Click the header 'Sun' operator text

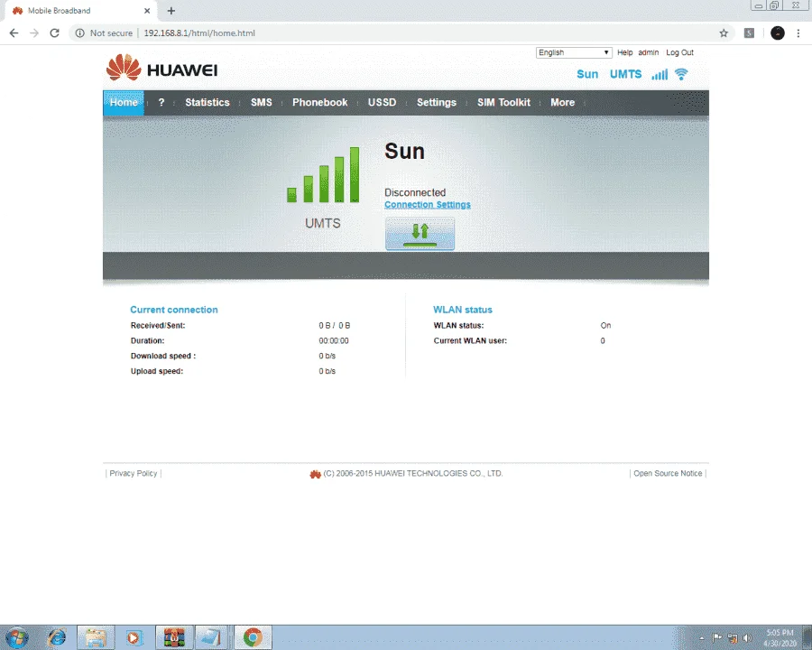pyautogui.click(x=587, y=74)
